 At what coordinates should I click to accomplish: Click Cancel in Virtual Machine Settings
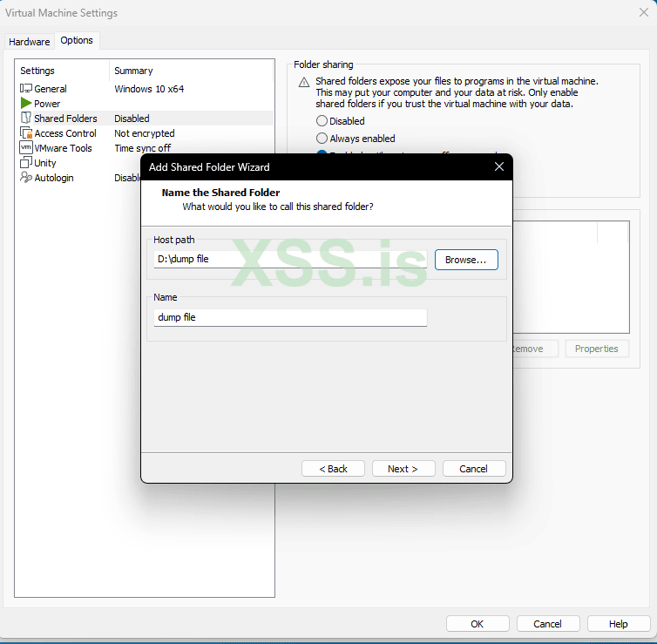pyautogui.click(x=548, y=624)
